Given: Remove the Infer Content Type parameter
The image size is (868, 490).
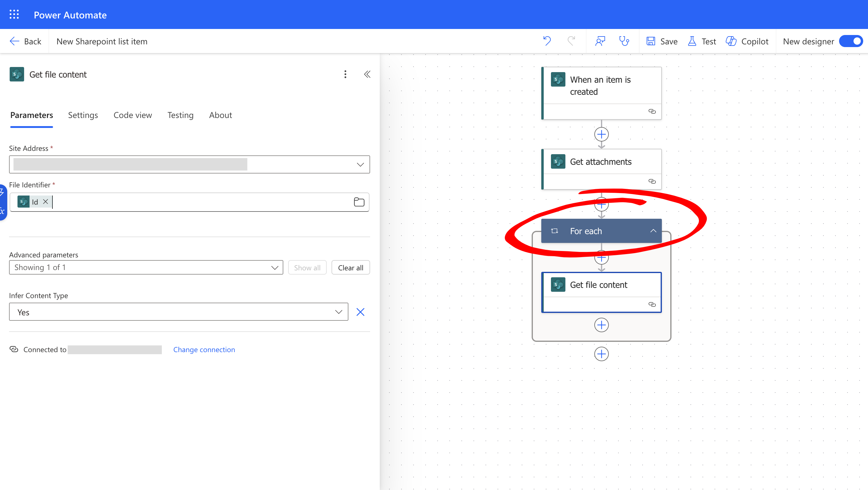Looking at the screenshot, I should 360,312.
